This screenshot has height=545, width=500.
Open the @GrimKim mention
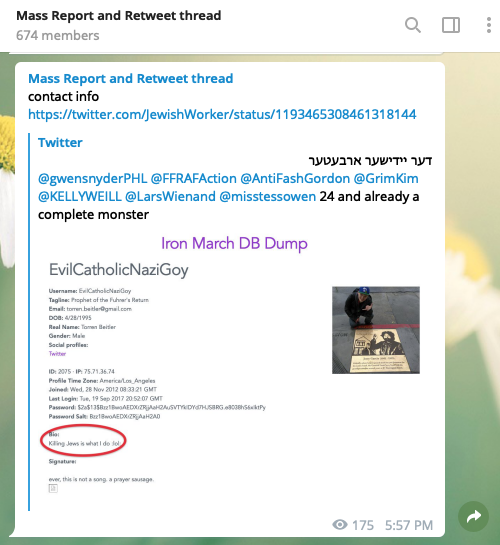pyautogui.click(x=386, y=178)
